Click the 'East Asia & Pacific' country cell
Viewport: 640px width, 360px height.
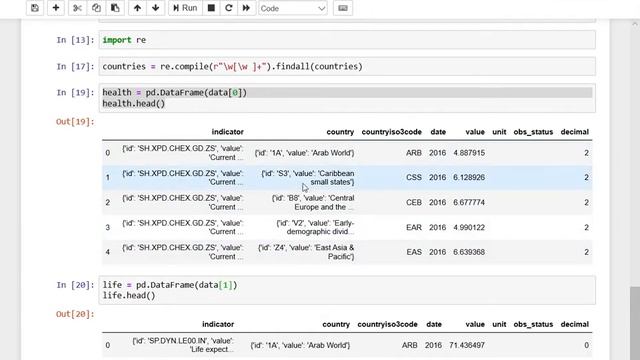click(x=307, y=252)
